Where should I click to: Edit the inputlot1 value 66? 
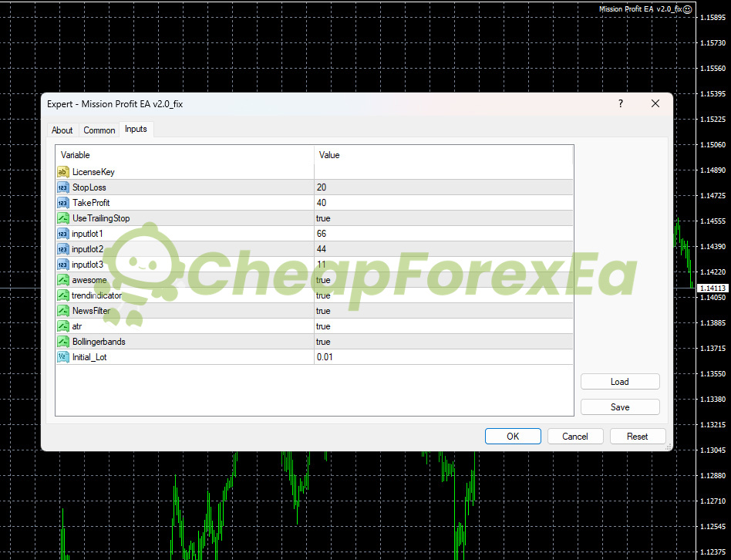(443, 234)
